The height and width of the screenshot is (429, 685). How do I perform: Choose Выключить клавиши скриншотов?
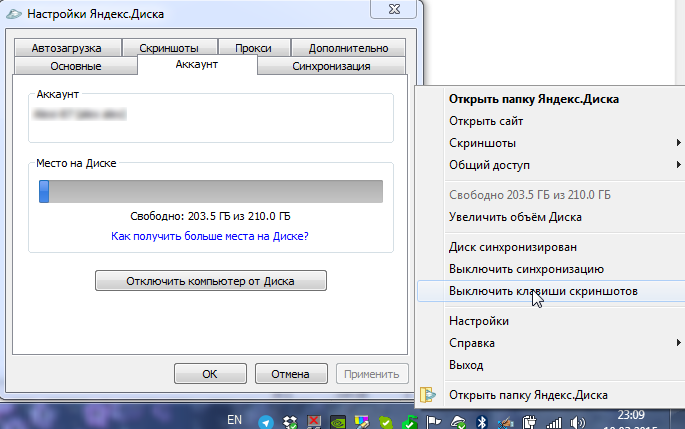551,291
